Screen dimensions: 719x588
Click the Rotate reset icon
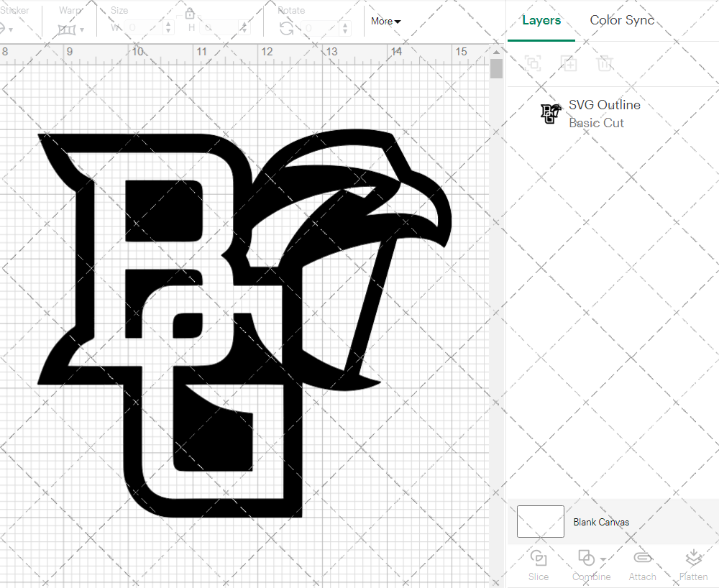click(285, 27)
